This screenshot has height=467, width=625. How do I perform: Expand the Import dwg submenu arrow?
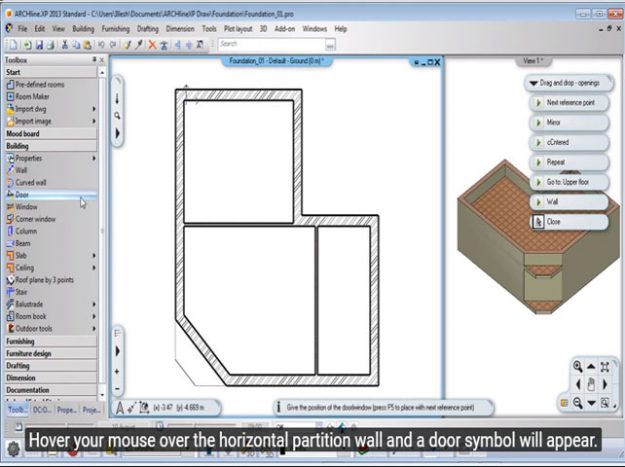coord(95,108)
